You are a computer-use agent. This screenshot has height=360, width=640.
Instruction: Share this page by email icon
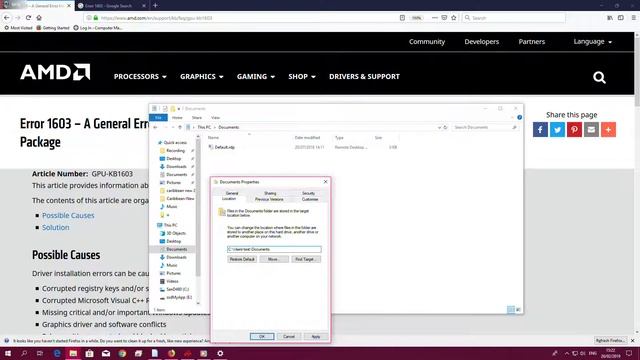pos(591,130)
